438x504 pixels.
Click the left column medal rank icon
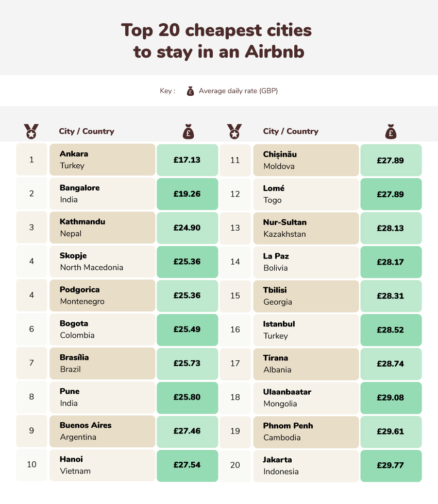coord(31,131)
